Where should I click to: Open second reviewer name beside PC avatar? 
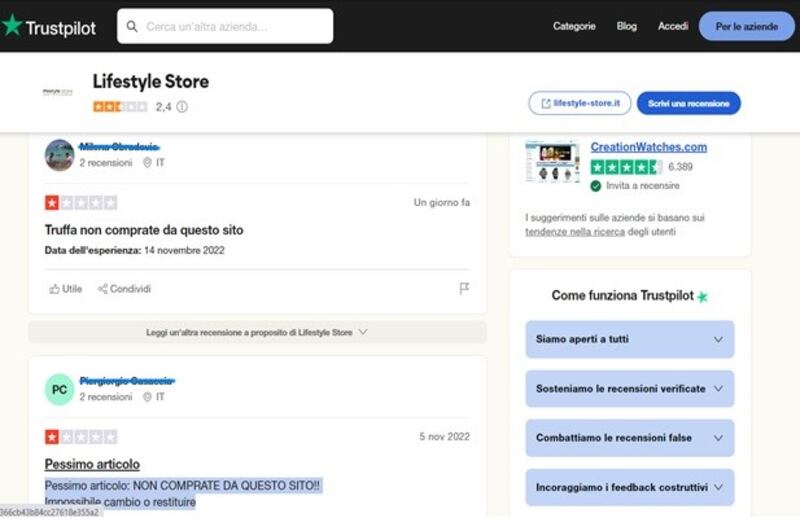(x=127, y=381)
